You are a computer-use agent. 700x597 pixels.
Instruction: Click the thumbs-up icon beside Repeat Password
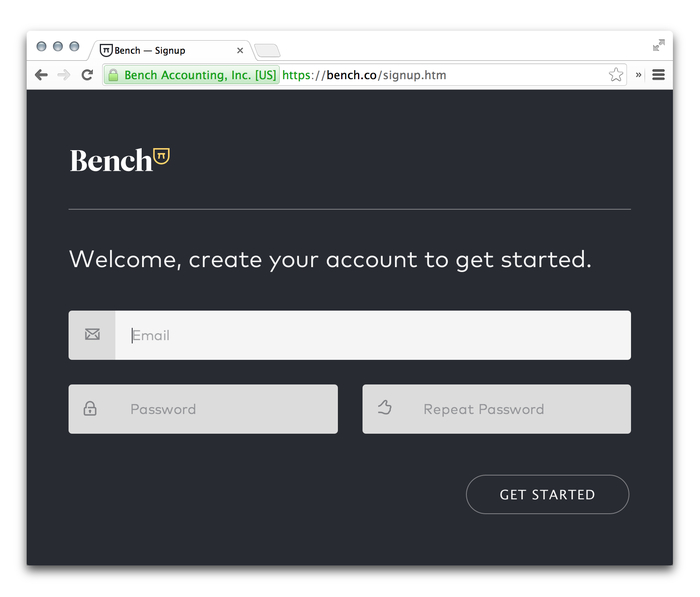384,408
